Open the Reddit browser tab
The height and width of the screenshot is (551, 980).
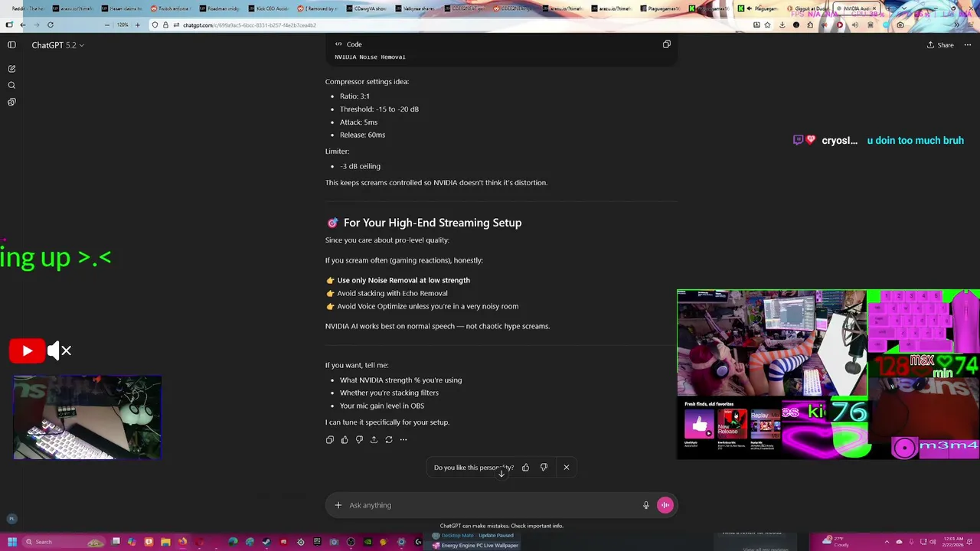(27, 8)
